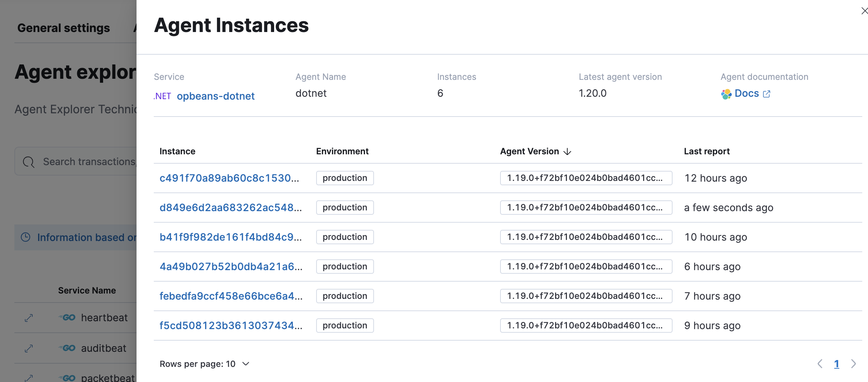
Task: Click the magnifier icon in the search box
Action: point(28,162)
